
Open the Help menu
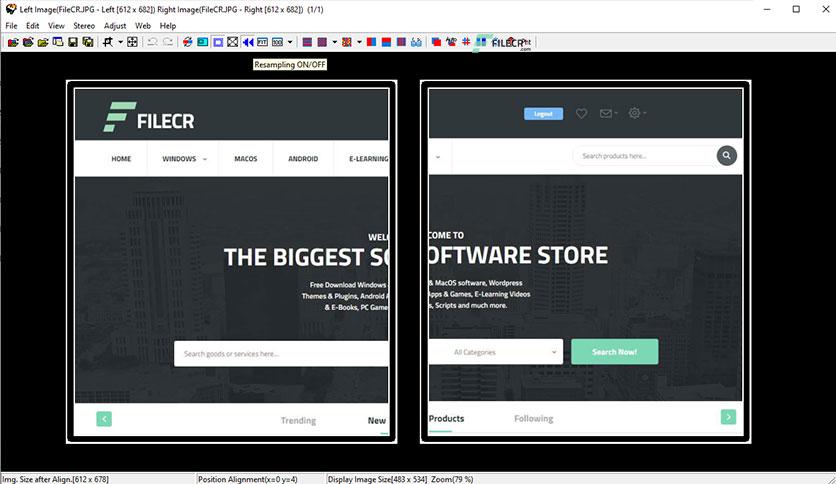[167, 26]
